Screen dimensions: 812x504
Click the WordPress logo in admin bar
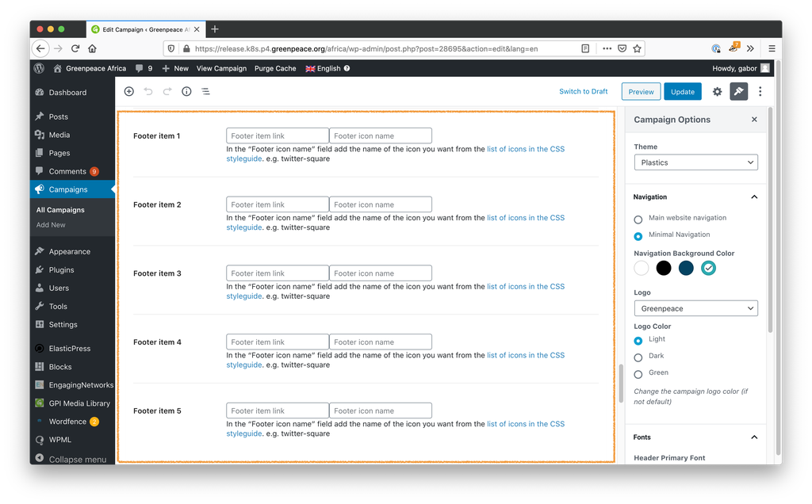point(40,68)
